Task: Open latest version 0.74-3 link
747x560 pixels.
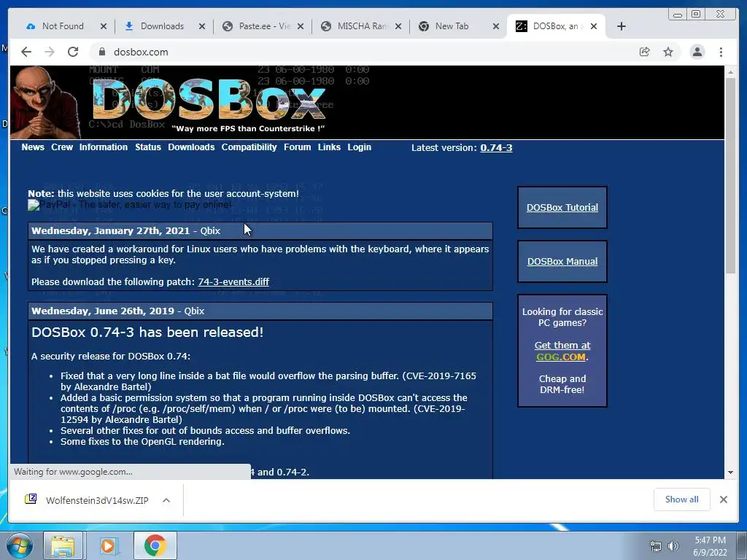Action: 496,147
